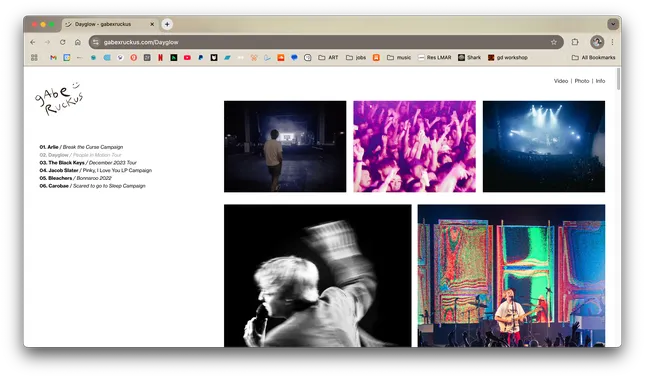Open the blue chat bubble bookmark
The width and height of the screenshot is (645, 378).
point(294,58)
